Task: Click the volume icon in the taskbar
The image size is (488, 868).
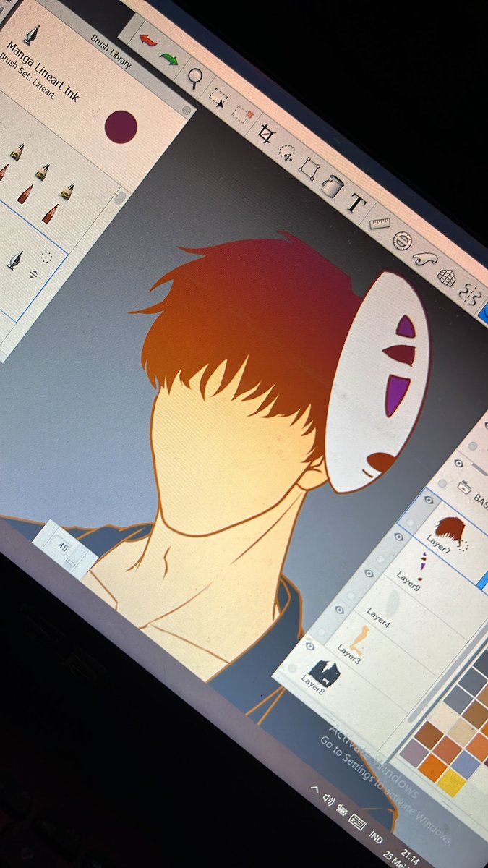Action: [330, 799]
